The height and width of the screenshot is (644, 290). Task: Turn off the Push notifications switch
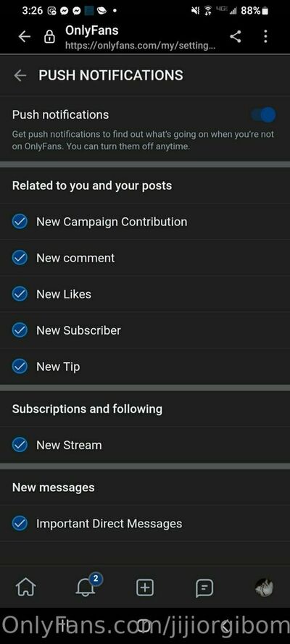pos(264,115)
